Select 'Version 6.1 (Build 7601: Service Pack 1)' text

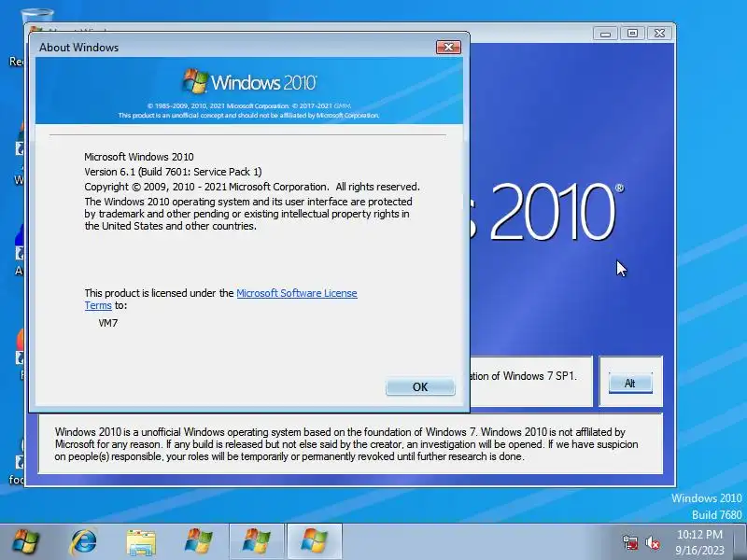point(173,172)
